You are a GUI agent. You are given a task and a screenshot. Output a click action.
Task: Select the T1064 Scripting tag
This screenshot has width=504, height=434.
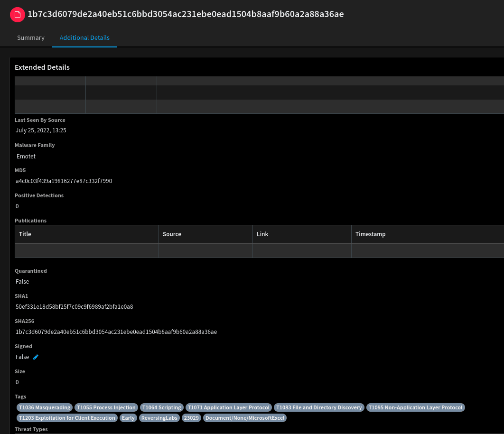(x=161, y=407)
